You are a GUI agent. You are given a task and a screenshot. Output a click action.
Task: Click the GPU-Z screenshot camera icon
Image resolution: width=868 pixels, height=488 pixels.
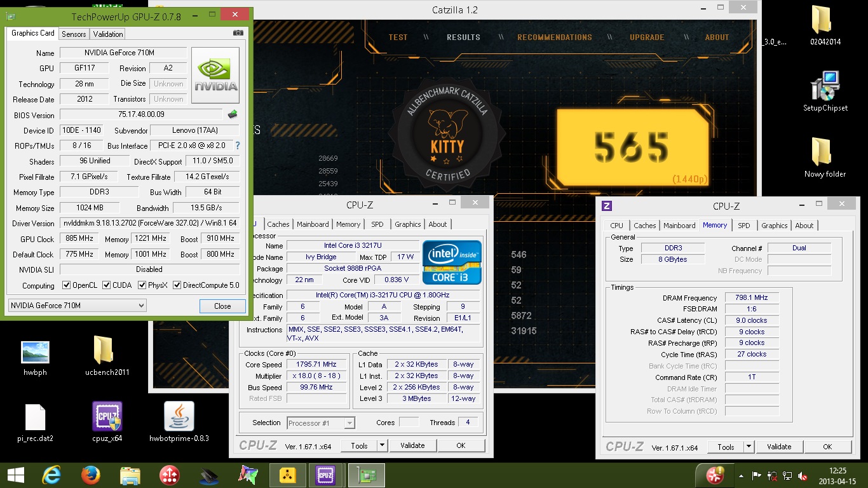click(x=238, y=33)
